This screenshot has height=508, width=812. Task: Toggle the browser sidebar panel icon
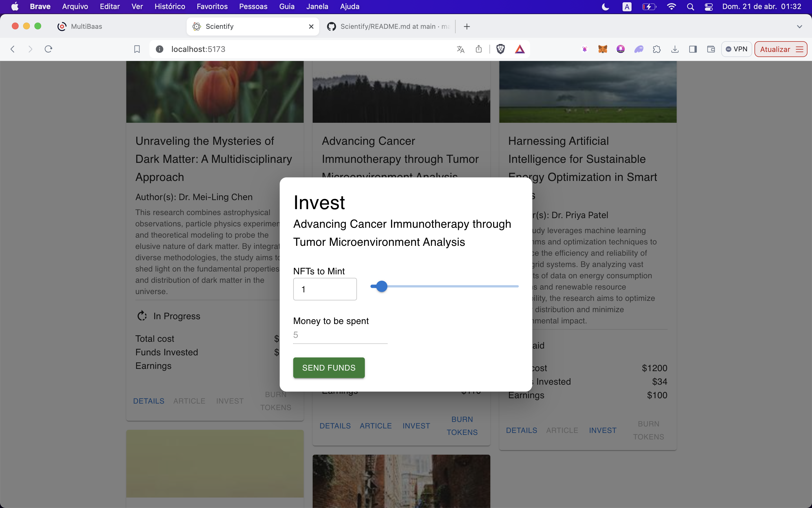pos(693,49)
